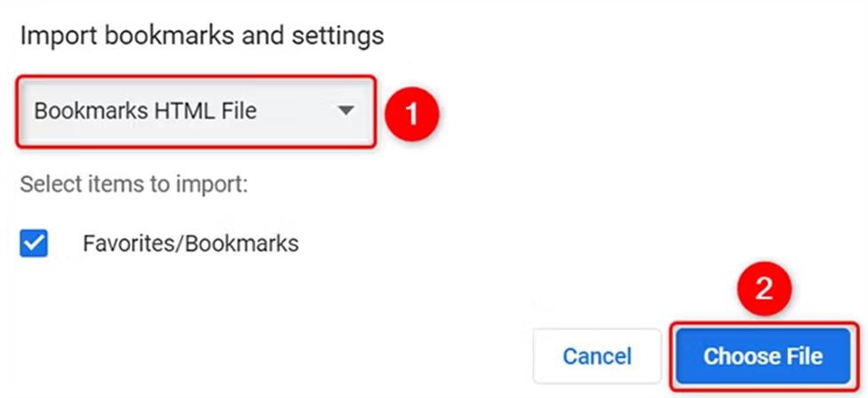868x398 pixels.
Task: Expand the import source combo box
Action: coord(196,111)
